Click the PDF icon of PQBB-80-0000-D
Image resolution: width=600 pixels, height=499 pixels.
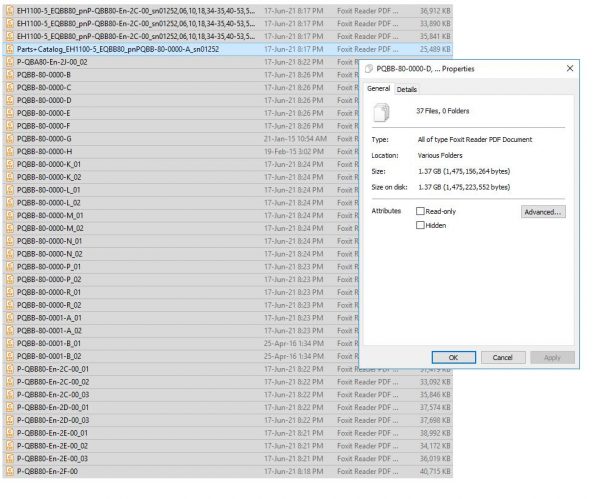[x=10, y=100]
